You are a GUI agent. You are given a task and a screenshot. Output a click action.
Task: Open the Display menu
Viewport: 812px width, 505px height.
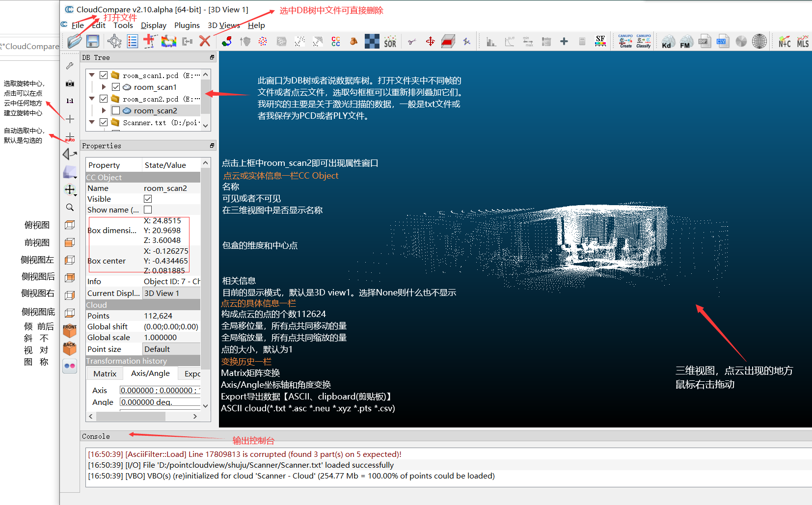point(153,25)
